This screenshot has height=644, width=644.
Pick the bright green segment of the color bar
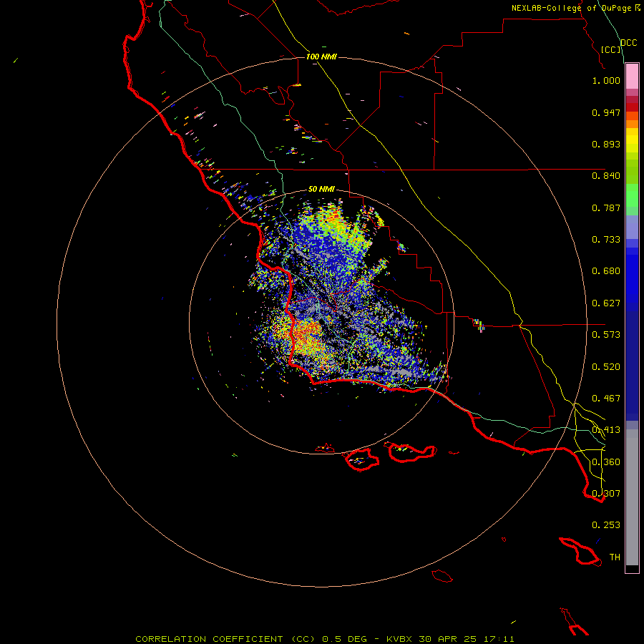click(632, 195)
